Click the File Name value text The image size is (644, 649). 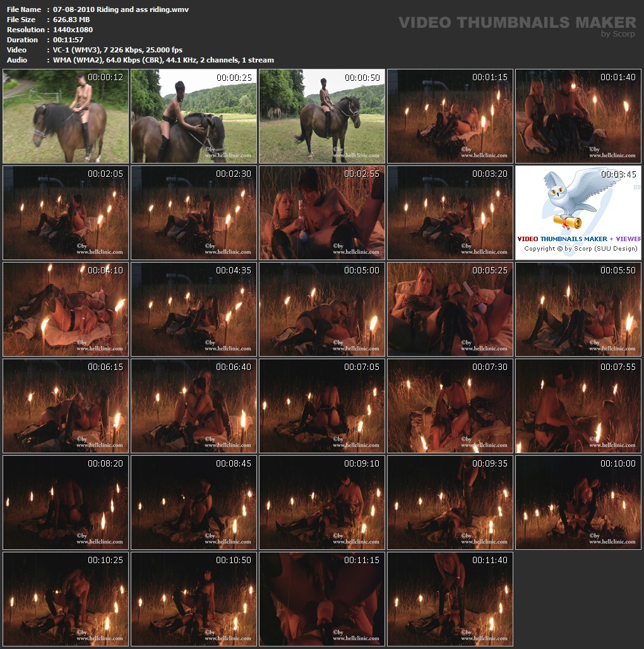(119, 9)
